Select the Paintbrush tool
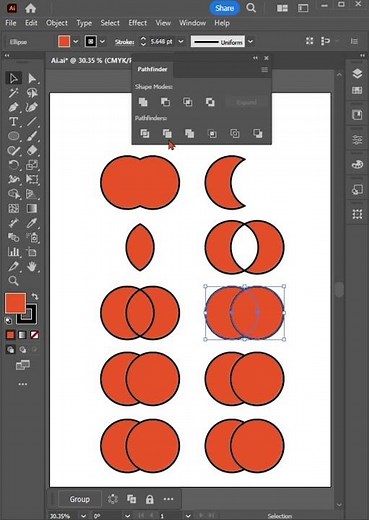369x520 pixels. click(32, 136)
